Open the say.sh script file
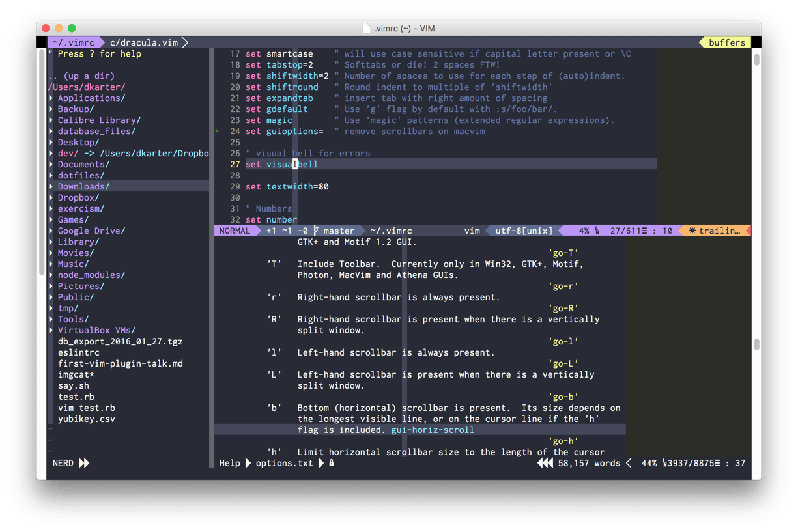 [x=73, y=386]
